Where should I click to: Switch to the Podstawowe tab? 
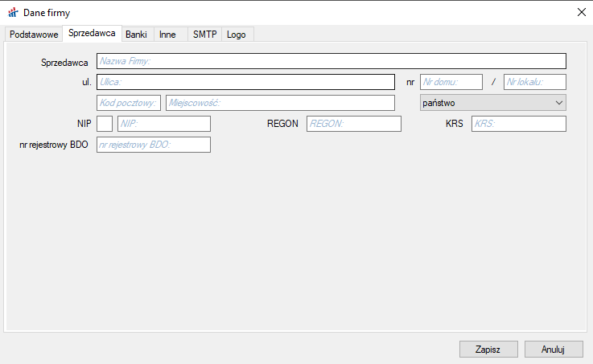(x=34, y=35)
